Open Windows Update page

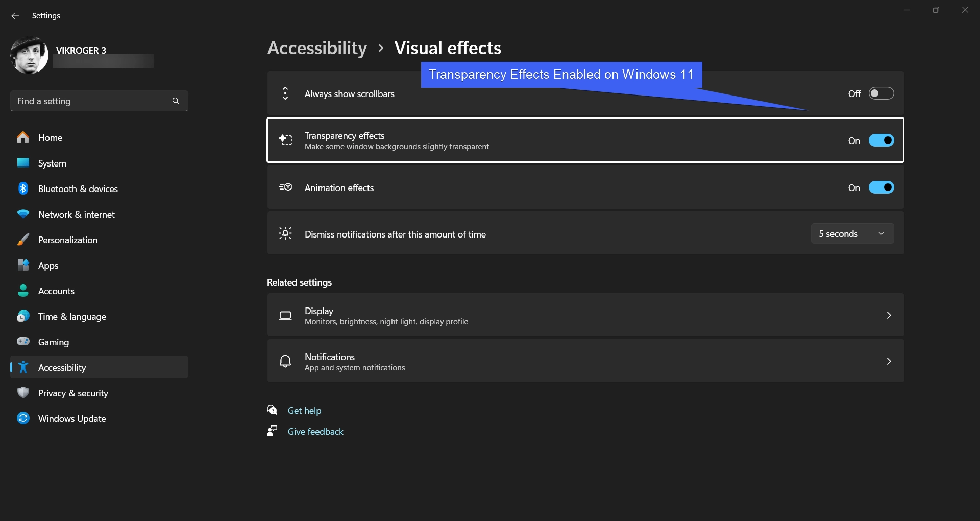(x=99, y=418)
